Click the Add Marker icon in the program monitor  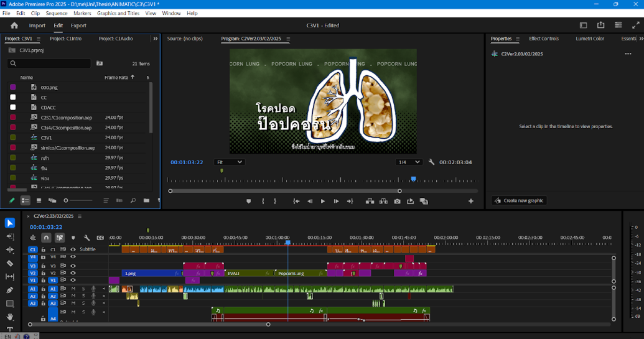coord(248,202)
